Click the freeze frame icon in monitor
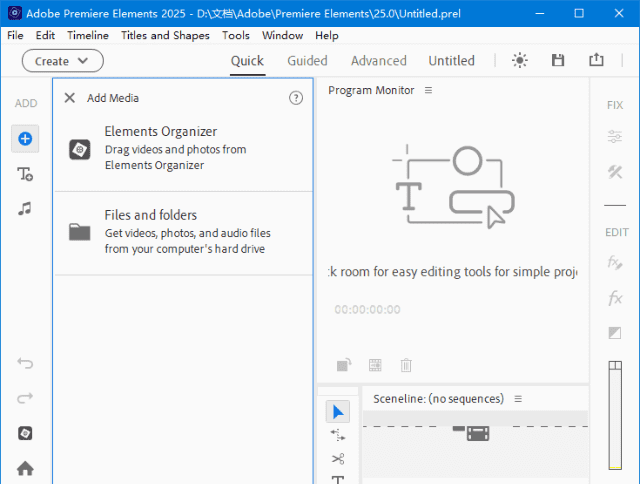The image size is (640, 484). point(375,365)
